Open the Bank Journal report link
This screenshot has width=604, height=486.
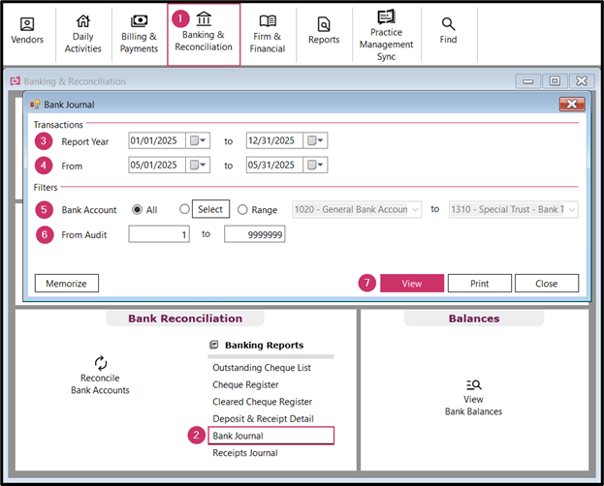tap(271, 436)
